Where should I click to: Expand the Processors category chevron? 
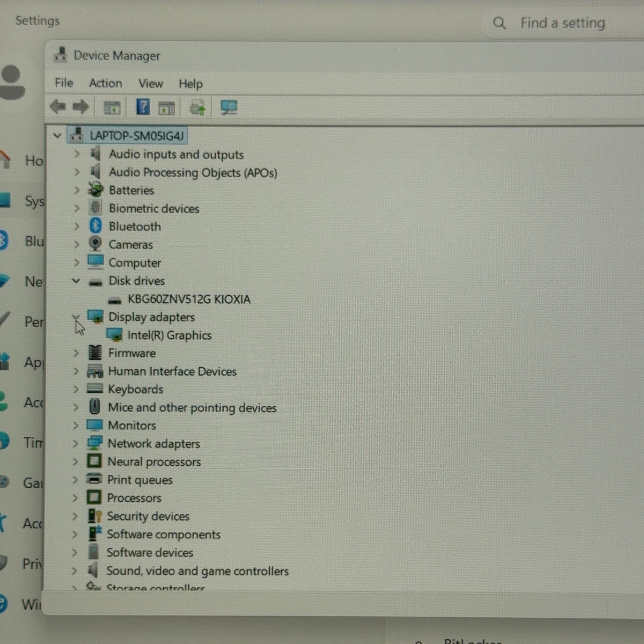click(75, 498)
